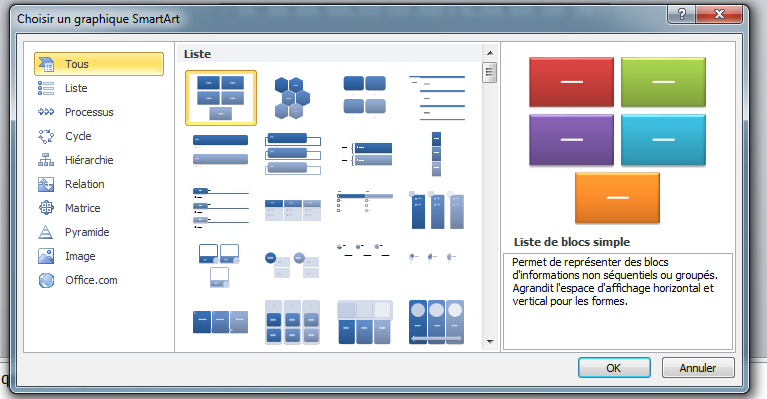This screenshot has width=767, height=399.
Task: Select the Tous category
Action: tap(99, 64)
